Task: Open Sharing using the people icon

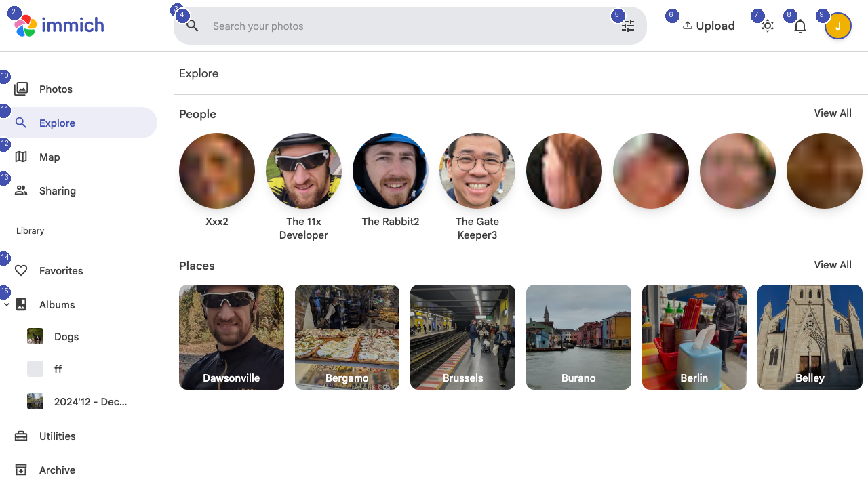Action: click(21, 190)
